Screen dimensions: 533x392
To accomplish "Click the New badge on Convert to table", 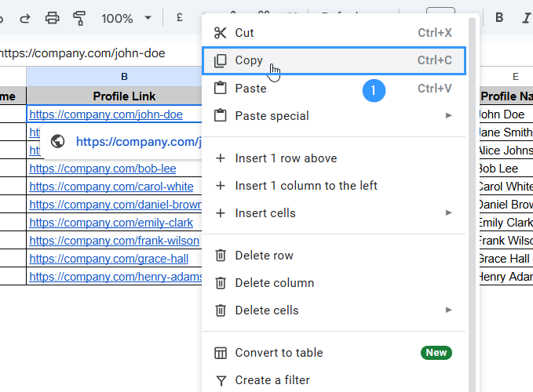I will [x=436, y=353].
